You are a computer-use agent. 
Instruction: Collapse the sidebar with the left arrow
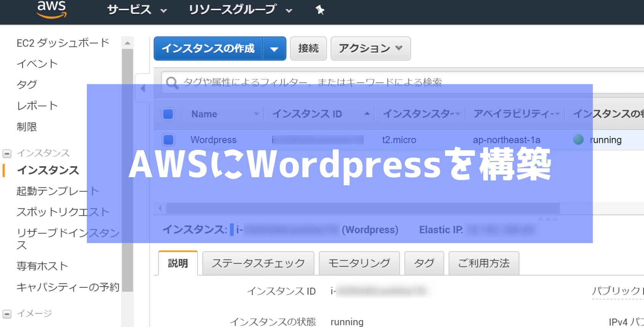coord(143,88)
